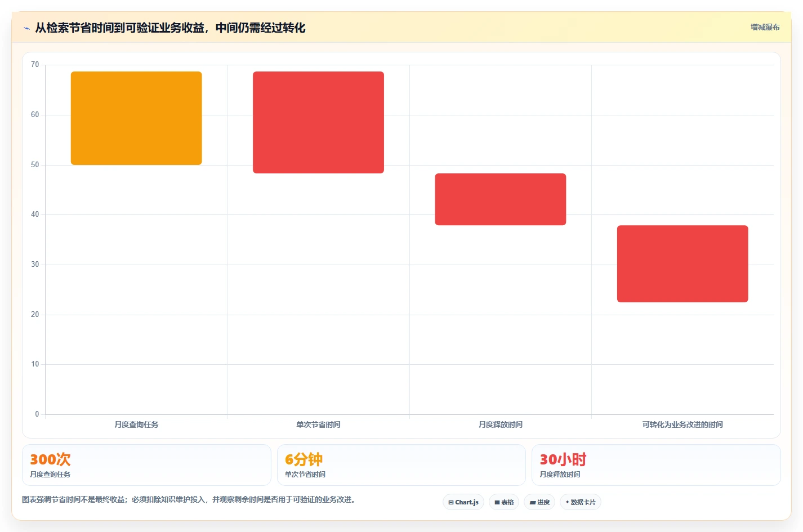The width and height of the screenshot is (803, 532).
Task: Select the 30小时 data card
Action: (656, 465)
